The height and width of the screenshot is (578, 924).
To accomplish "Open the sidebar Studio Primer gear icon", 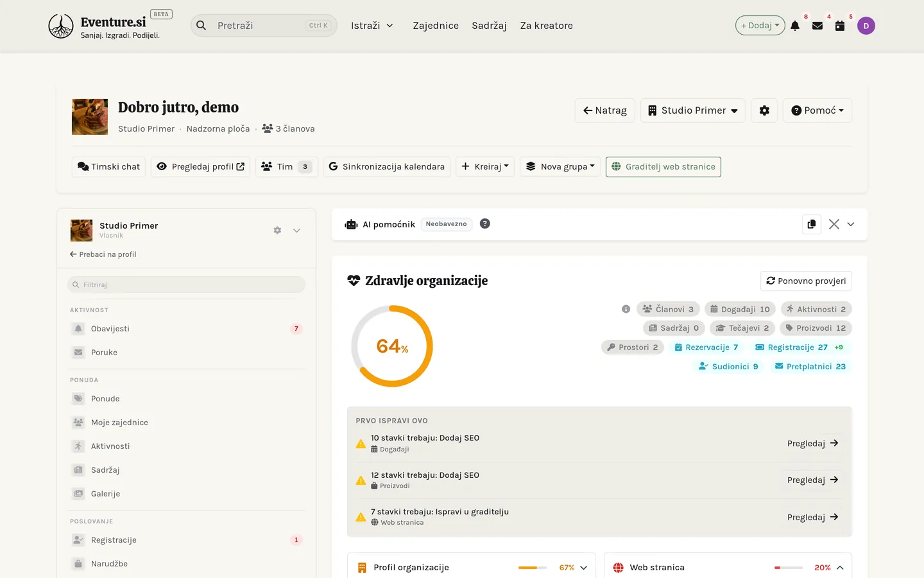I will point(277,230).
